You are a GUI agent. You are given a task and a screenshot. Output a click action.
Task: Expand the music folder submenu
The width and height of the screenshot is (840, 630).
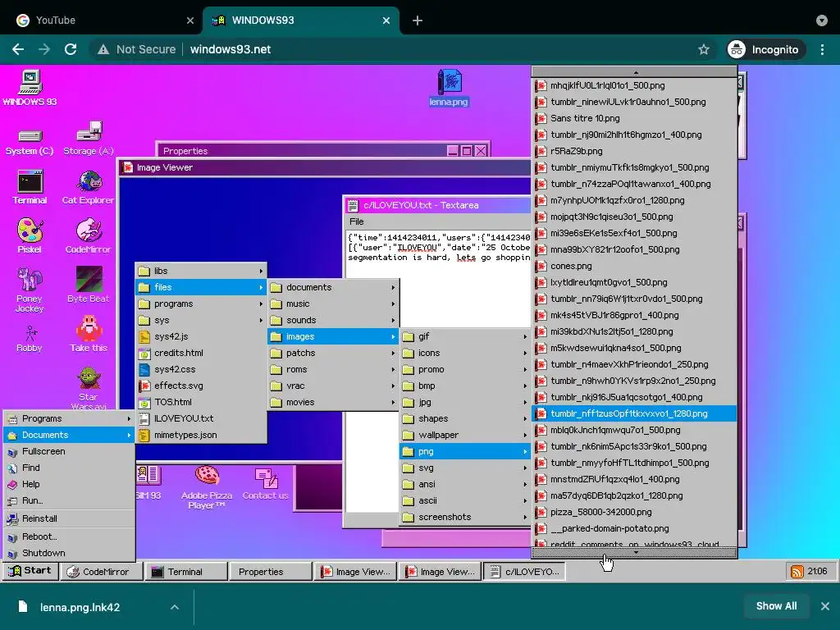click(x=333, y=304)
